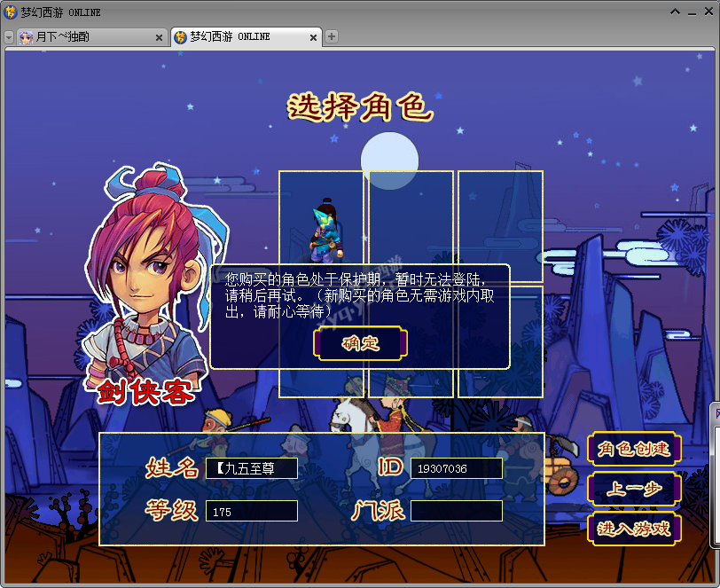This screenshot has height=588, width=720.
Task: Open a new tab with the plus button
Action: (x=332, y=36)
